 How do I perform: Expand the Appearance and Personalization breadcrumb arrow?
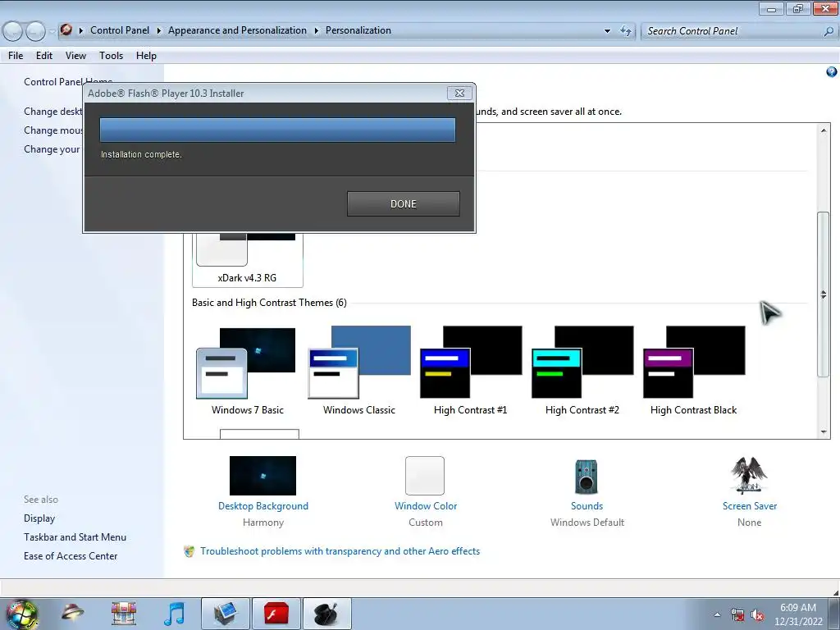[x=316, y=30]
